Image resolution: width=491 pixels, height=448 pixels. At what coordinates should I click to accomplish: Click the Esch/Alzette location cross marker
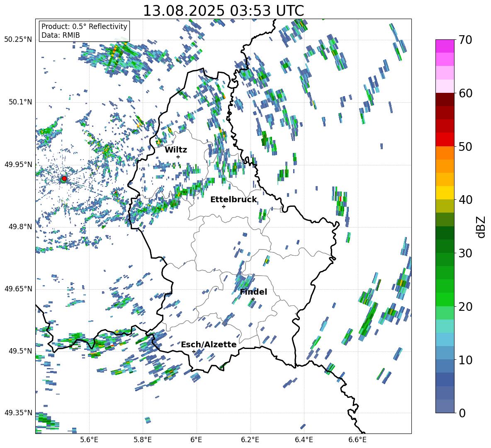pyautogui.click(x=194, y=351)
